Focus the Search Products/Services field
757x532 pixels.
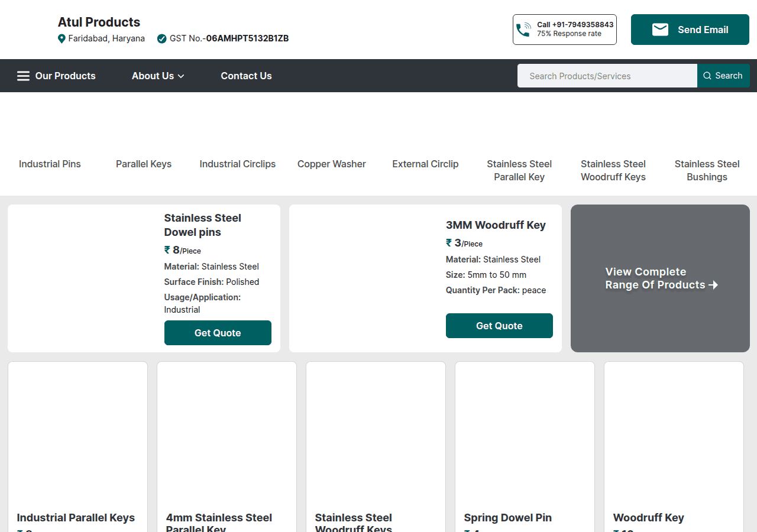tap(607, 76)
